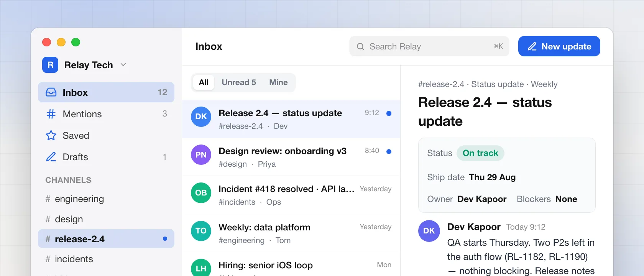The height and width of the screenshot is (276, 644).
Task: Click the OB avatar for Ops
Action: [201, 192]
